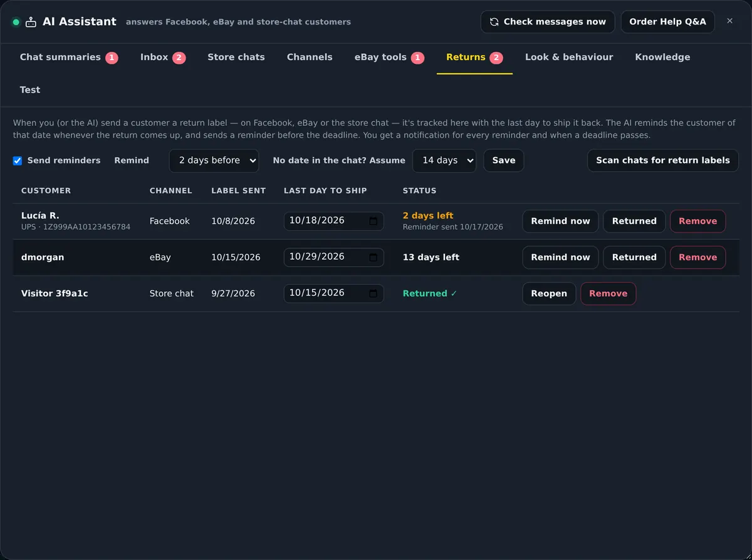
Task: Switch to the Chat summaries tab
Action: pyautogui.click(x=69, y=57)
